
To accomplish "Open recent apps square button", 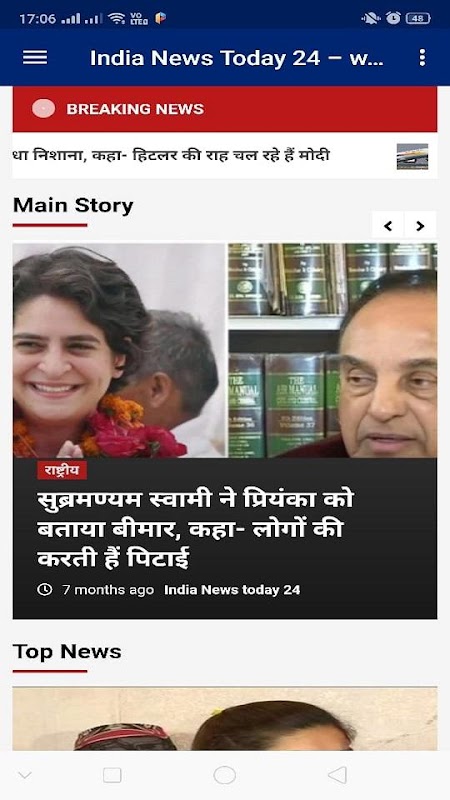I will click(112, 775).
